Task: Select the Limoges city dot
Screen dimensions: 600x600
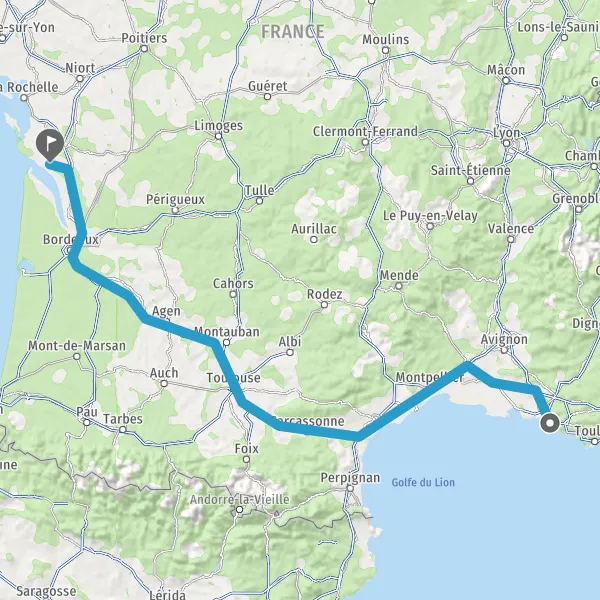Action: 218,136
